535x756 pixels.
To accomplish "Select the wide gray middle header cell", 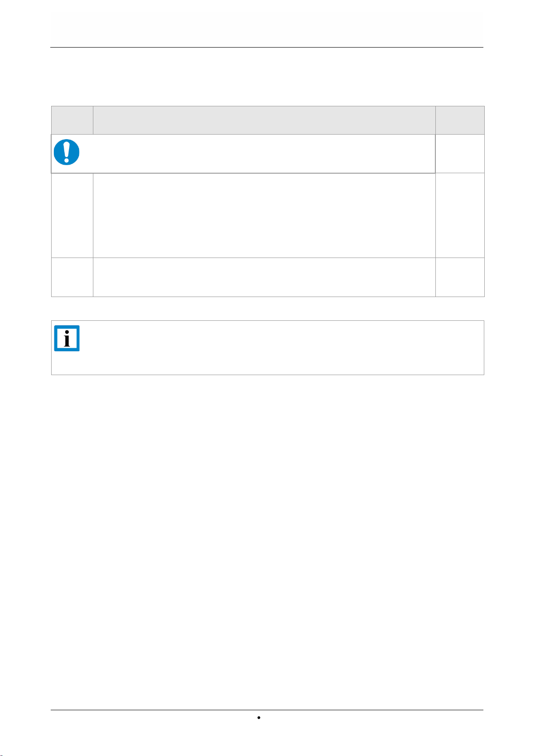I will click(x=264, y=120).
